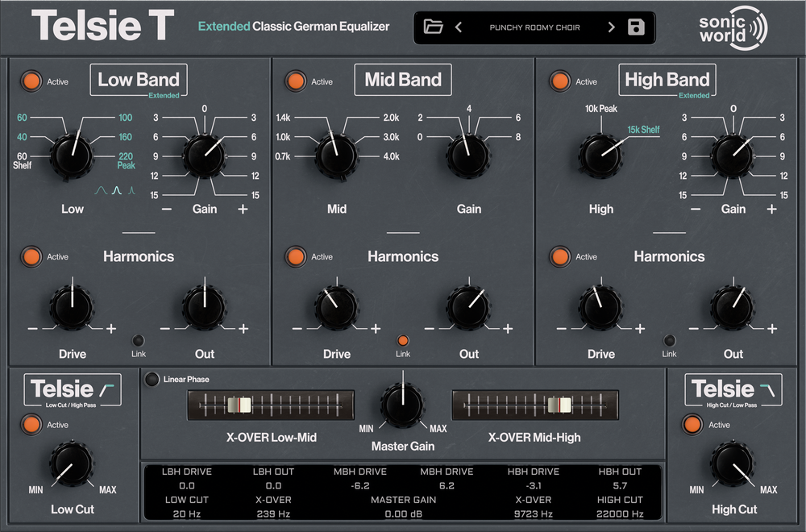Advance to the next preset with the arrow
The width and height of the screenshot is (806, 532).
[x=611, y=27]
